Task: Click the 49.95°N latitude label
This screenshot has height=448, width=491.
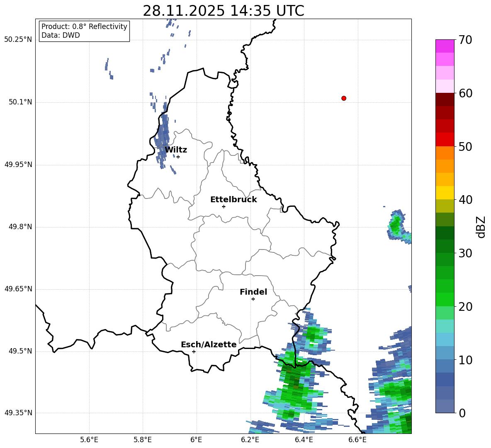Action: pos(18,165)
